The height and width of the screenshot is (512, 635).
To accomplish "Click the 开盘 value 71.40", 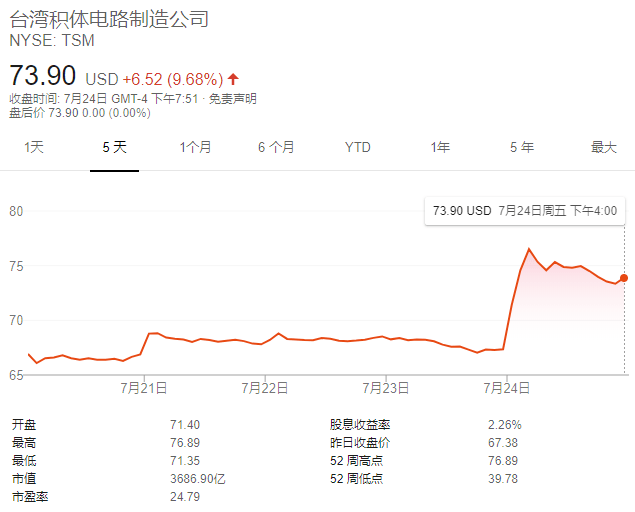I will coord(185,425).
